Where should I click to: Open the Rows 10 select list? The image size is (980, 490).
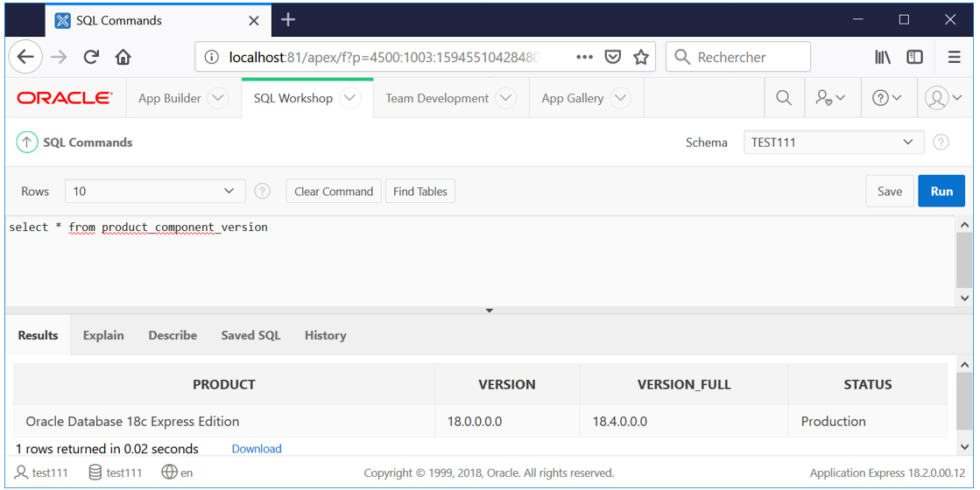click(155, 191)
